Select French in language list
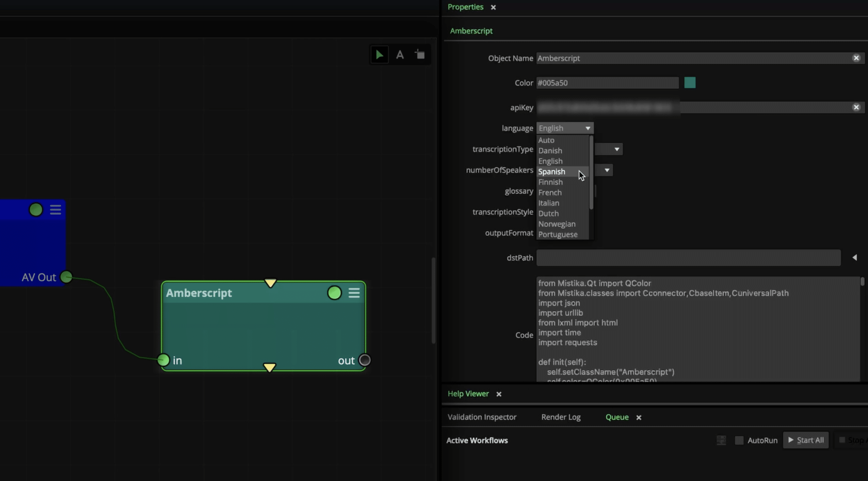This screenshot has width=868, height=481. [563, 192]
